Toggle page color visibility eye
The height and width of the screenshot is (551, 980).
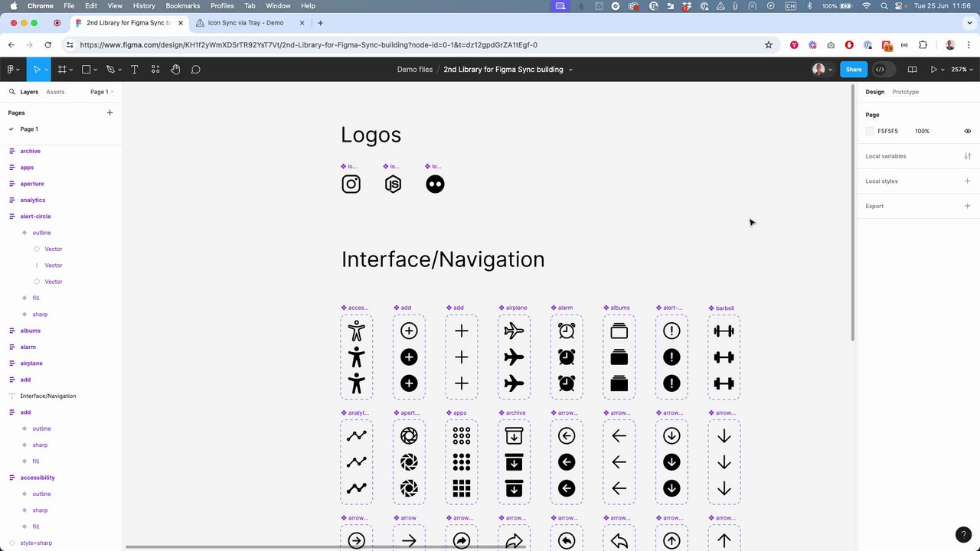pyautogui.click(x=968, y=131)
